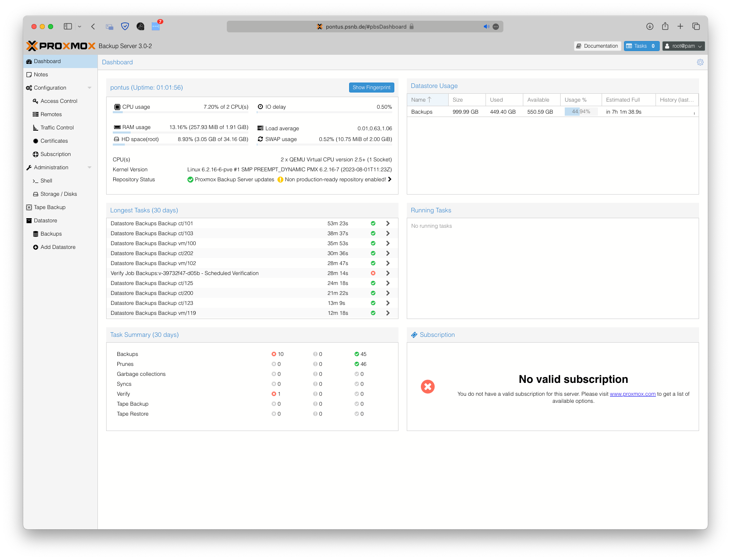Follow the www.proxmox.com link
The height and width of the screenshot is (560, 731).
(x=632, y=394)
